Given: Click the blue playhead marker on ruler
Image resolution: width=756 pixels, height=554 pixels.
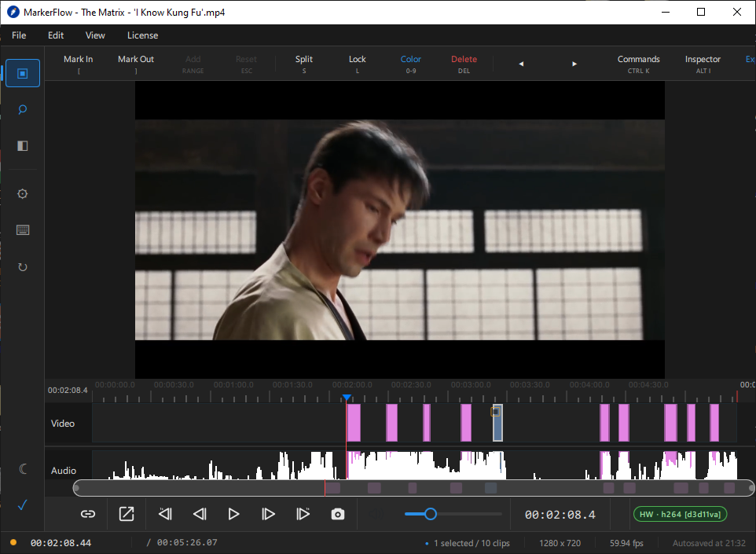Looking at the screenshot, I should tap(347, 398).
